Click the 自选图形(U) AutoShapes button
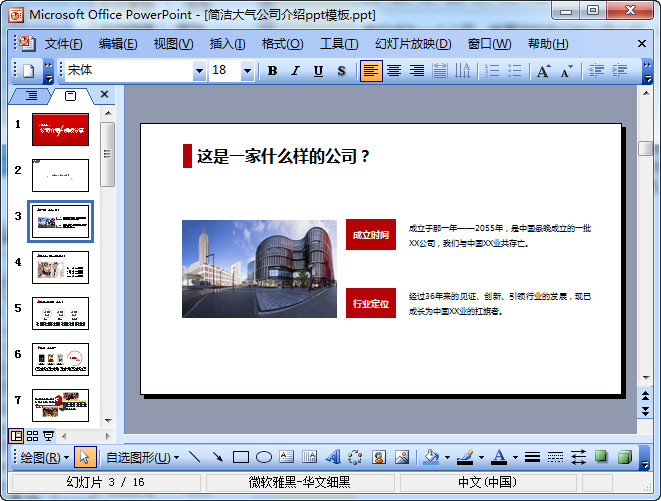This screenshot has width=661, height=501. [142, 457]
